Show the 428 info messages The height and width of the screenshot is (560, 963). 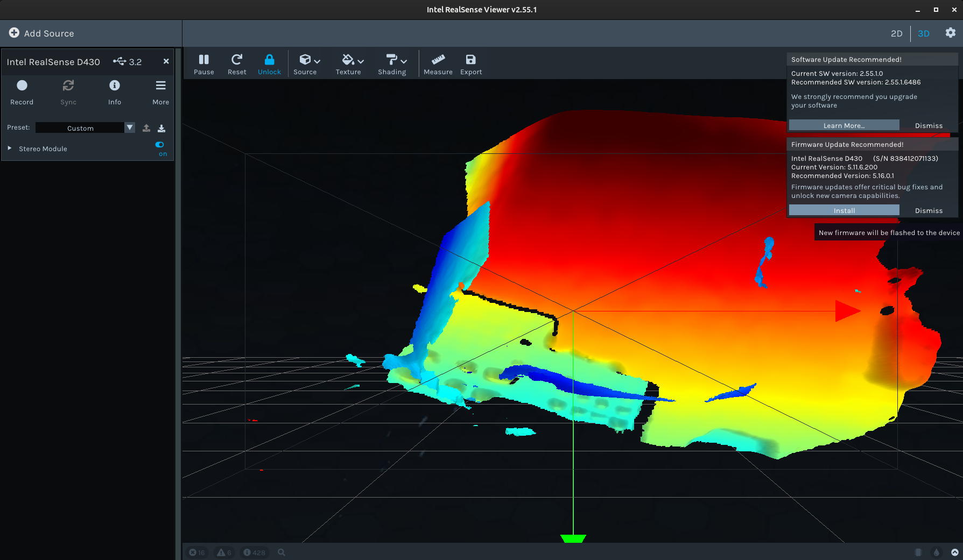pos(254,552)
